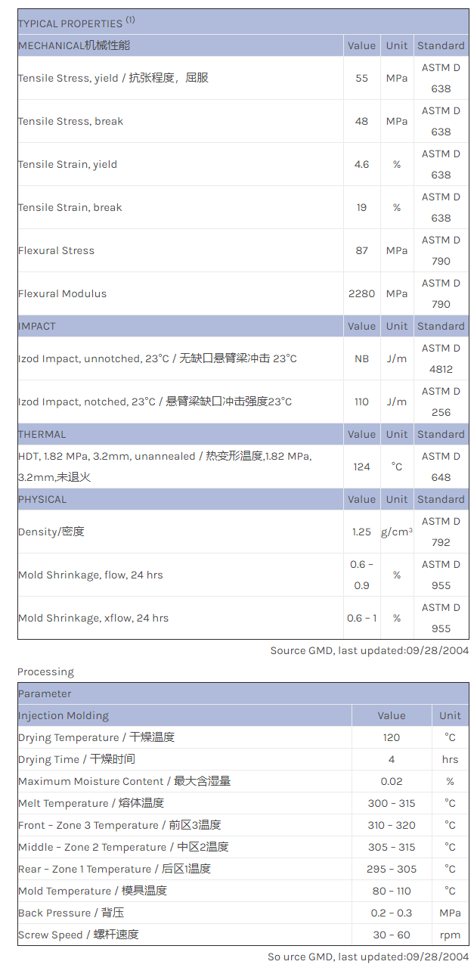Select the Injection Molding header cell
474x980 pixels.
tap(64, 715)
